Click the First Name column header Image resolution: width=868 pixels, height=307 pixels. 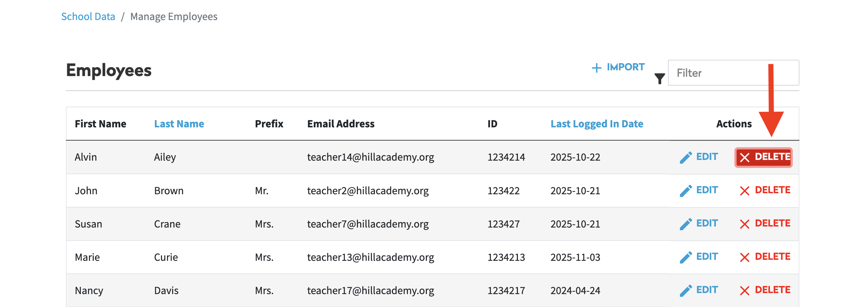(x=100, y=124)
